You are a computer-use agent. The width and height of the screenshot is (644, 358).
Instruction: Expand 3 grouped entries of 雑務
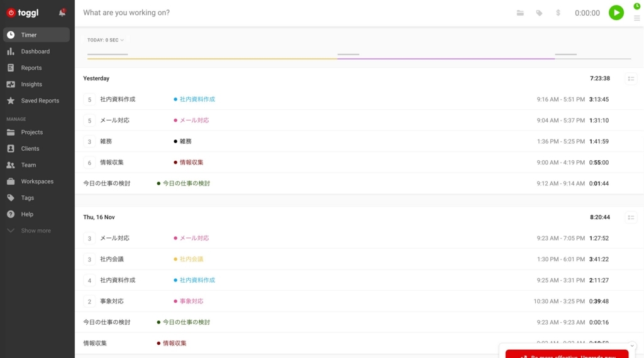89,141
